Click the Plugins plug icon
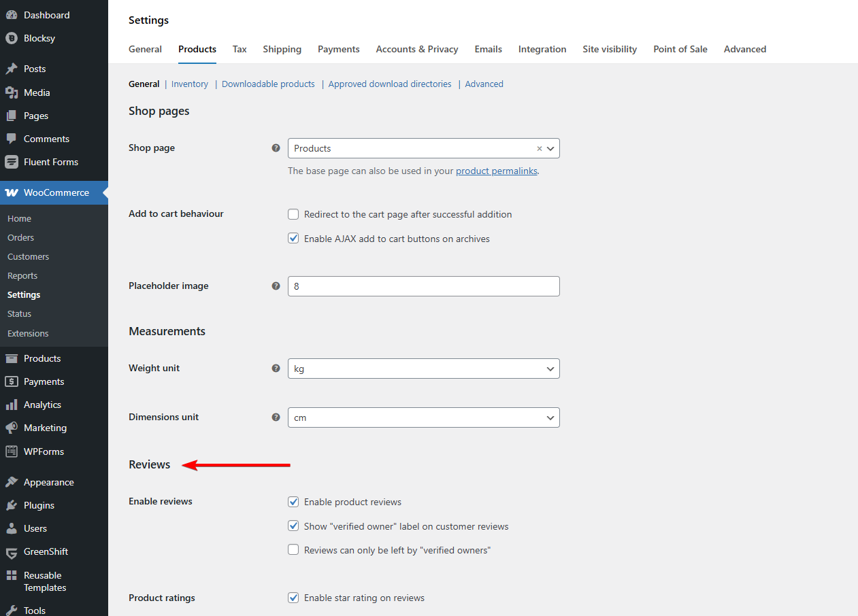The width and height of the screenshot is (858, 616). [x=12, y=505]
